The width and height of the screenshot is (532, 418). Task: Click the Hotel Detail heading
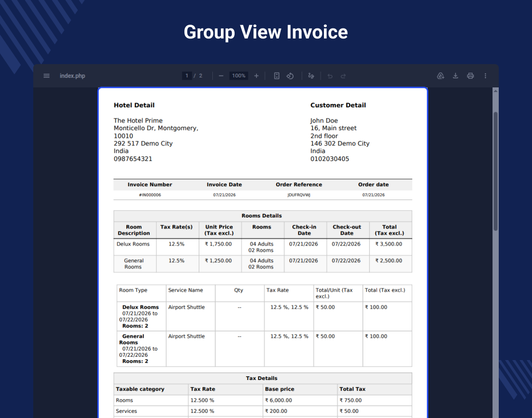(x=134, y=105)
